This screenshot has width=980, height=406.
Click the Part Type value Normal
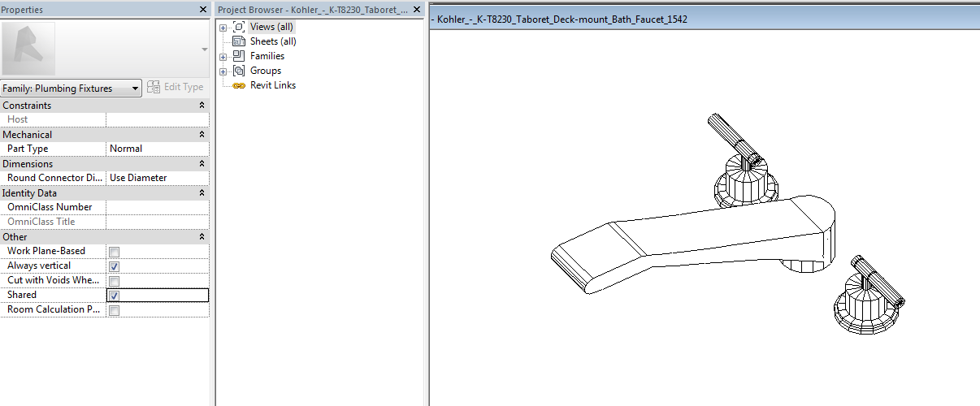point(158,149)
